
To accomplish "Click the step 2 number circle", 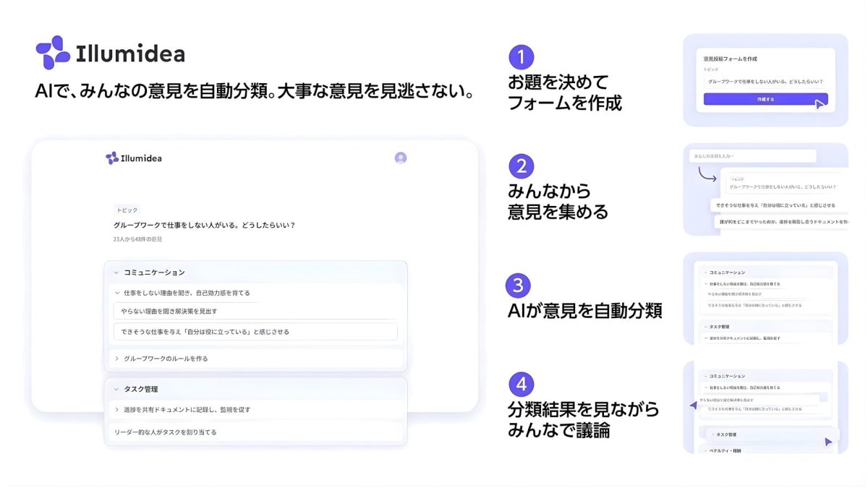I will click(x=521, y=166).
